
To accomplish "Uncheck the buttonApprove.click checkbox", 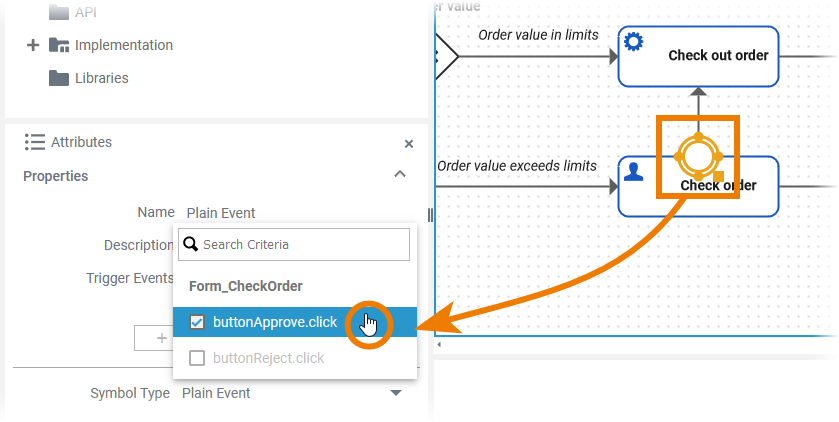I will [x=197, y=322].
